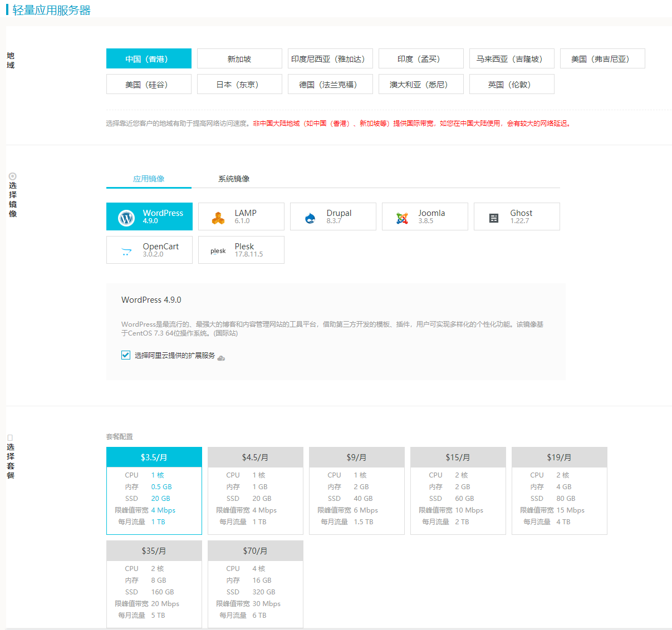Select region 马来西亚（吉隆坡）
Image resolution: width=672 pixels, height=630 pixels.
point(512,58)
